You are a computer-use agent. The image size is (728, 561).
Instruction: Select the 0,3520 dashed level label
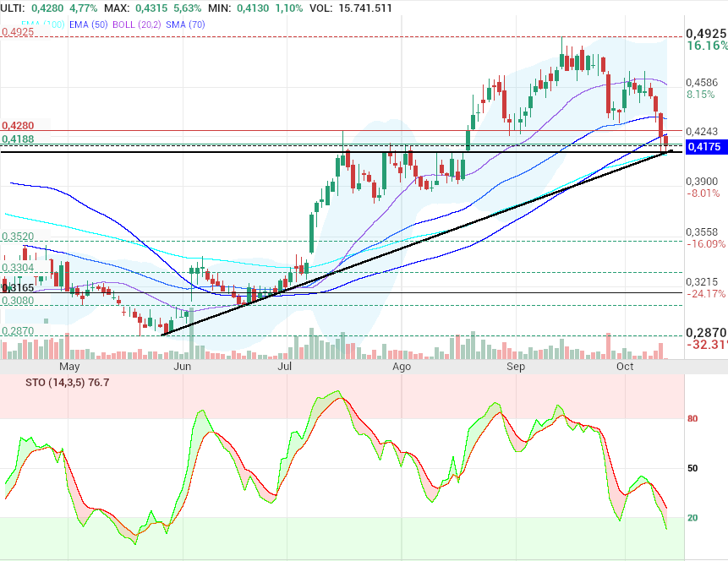click(18, 237)
